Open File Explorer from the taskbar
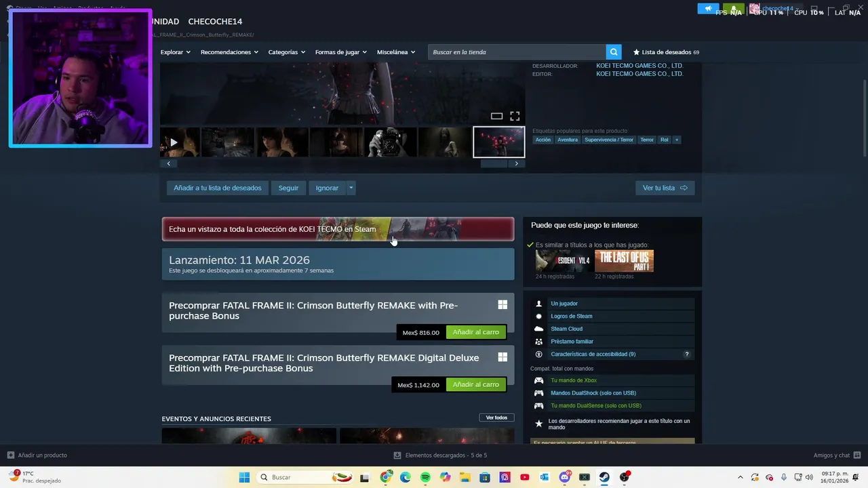868x488 pixels. [465, 477]
